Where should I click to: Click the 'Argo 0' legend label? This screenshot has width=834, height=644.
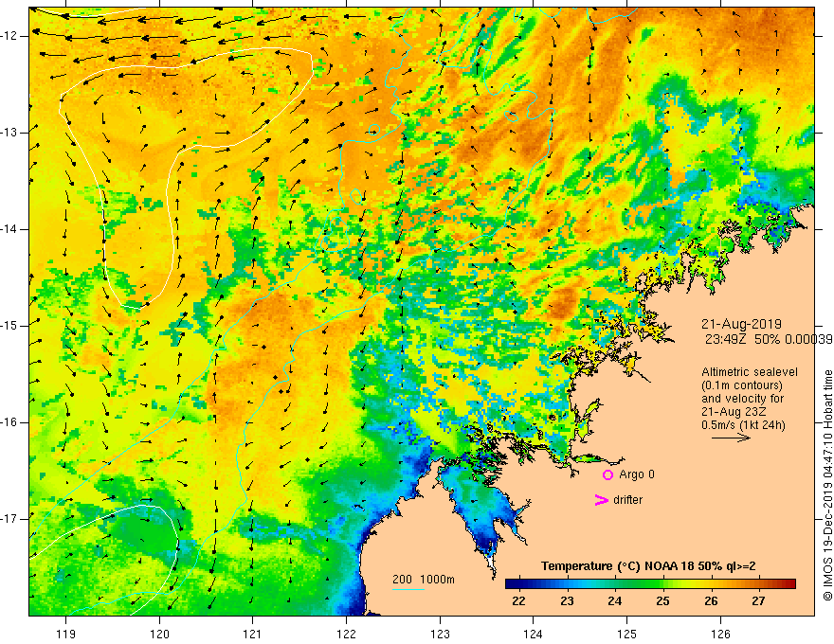[637, 474]
